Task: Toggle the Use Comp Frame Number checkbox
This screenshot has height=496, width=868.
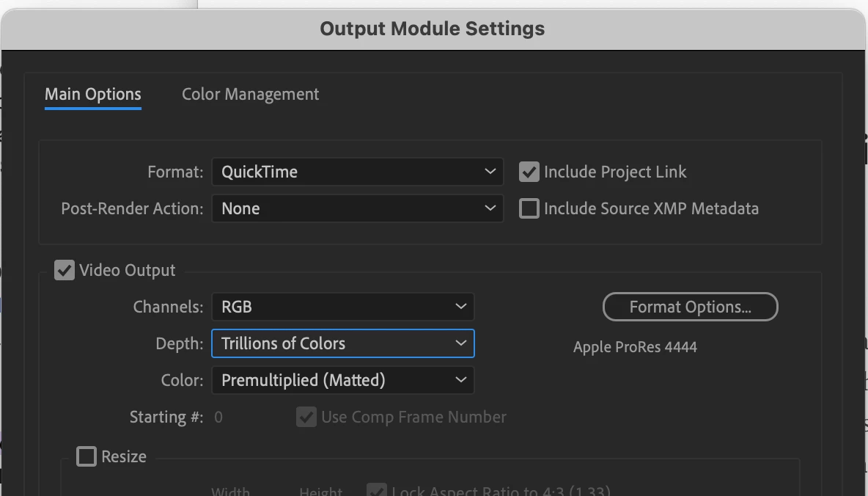Action: pyautogui.click(x=306, y=417)
